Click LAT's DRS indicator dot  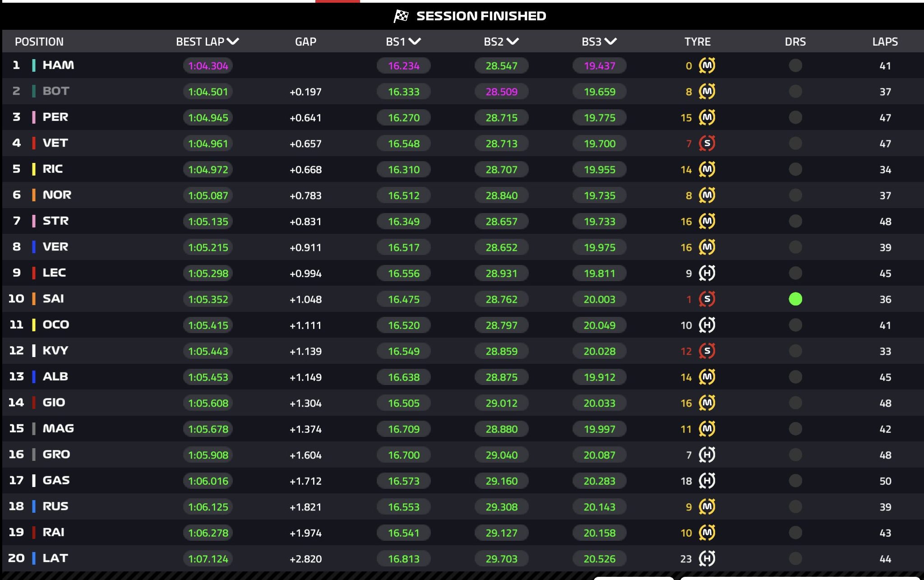coord(795,558)
